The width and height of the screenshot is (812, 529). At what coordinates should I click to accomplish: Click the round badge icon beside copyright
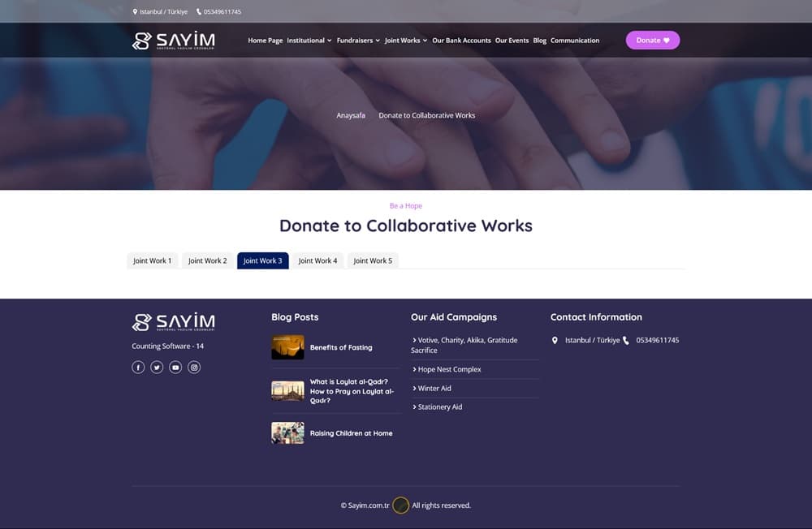coord(400,505)
